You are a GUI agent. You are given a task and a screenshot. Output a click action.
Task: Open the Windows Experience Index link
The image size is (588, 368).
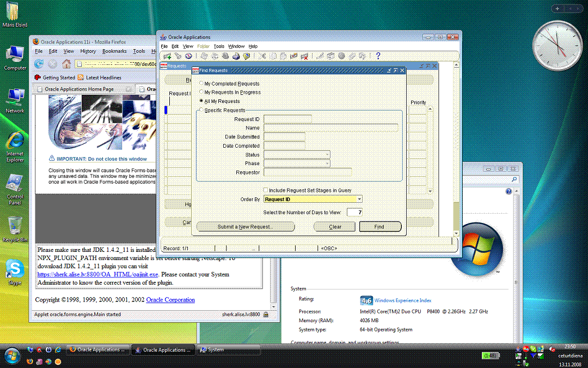(403, 300)
